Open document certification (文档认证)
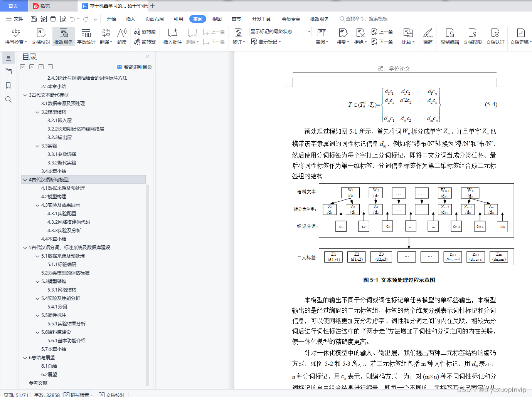Screen dimensions: 532x397 click(495, 37)
